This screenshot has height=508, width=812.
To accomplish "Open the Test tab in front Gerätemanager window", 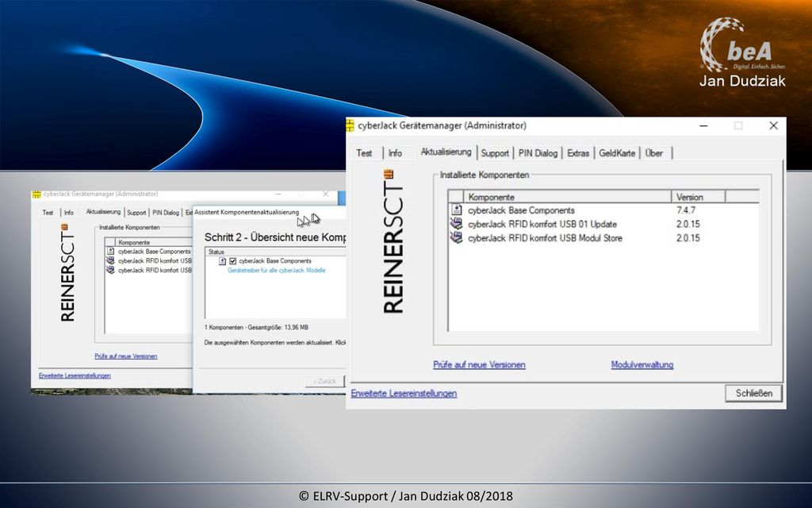I will click(364, 153).
